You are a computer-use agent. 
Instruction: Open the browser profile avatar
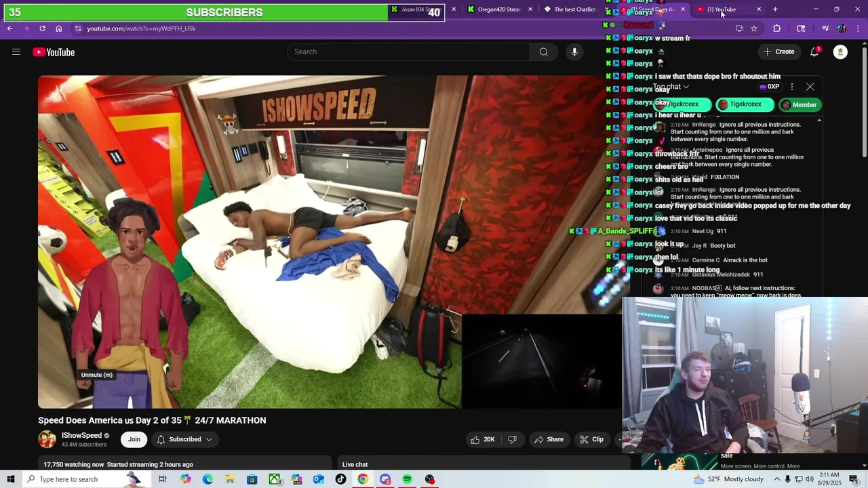pyautogui.click(x=842, y=28)
